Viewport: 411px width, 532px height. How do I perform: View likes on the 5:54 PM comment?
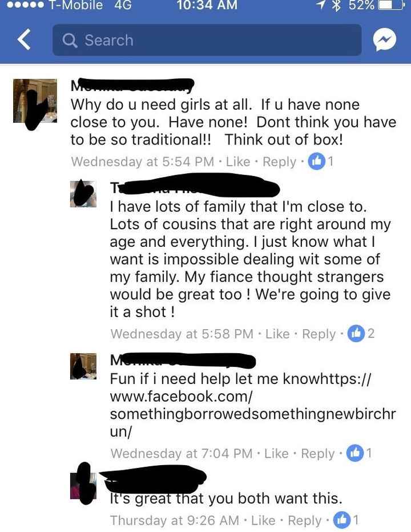[321, 162]
